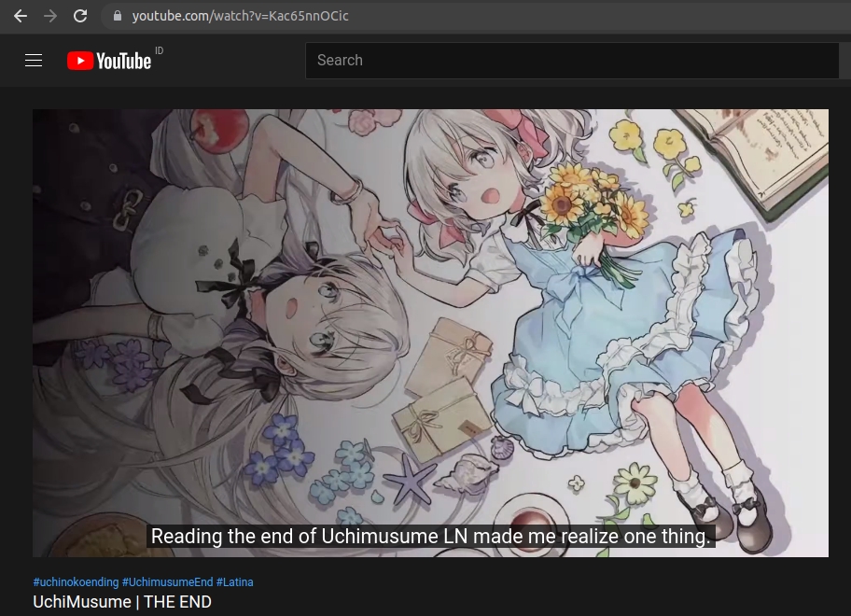This screenshot has width=851, height=616.
Task: Open the #uchinokoending hashtag link
Action: [x=76, y=581]
